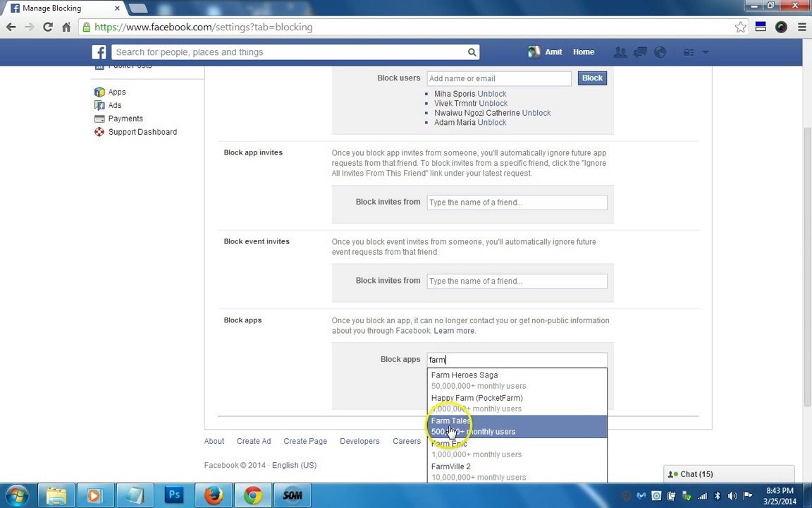Click the Block apps field containing 'farm'
The height and width of the screenshot is (508, 812).
point(517,360)
